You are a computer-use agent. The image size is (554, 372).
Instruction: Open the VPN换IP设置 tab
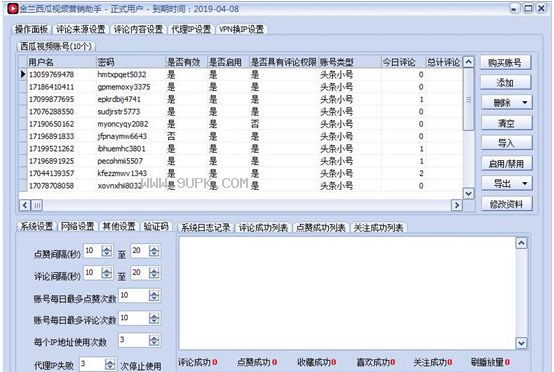point(241,29)
